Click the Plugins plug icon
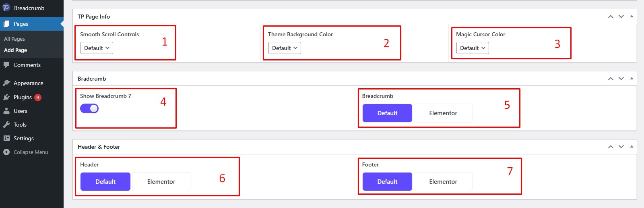 6,97
